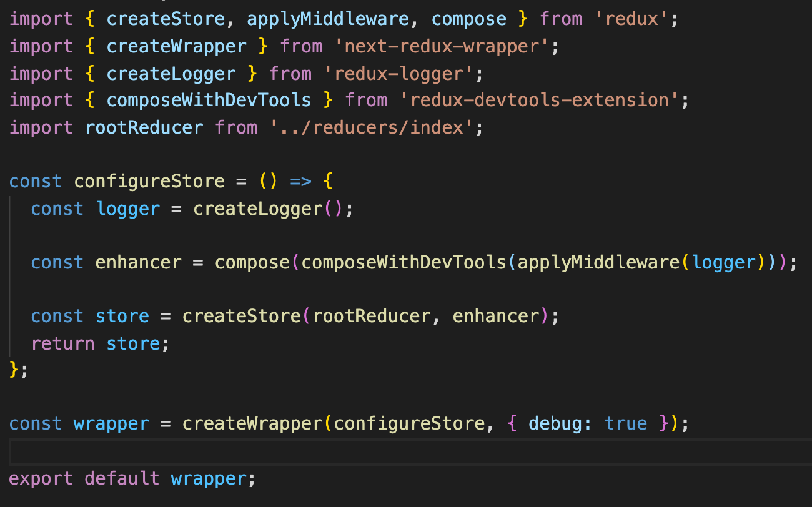The width and height of the screenshot is (812, 507).
Task: Click applyMiddleware call in the enhancer line
Action: coord(598,262)
